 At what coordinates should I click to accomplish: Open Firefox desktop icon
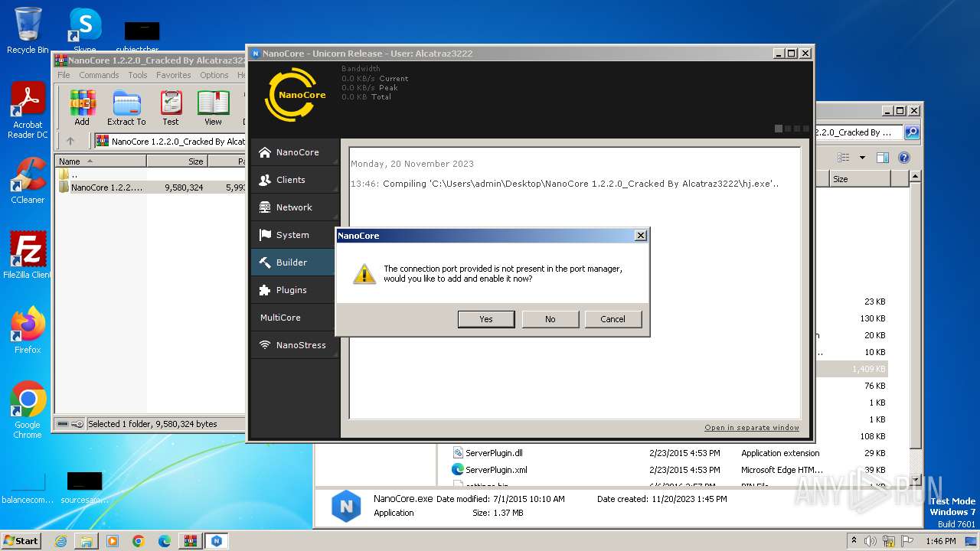tap(28, 331)
